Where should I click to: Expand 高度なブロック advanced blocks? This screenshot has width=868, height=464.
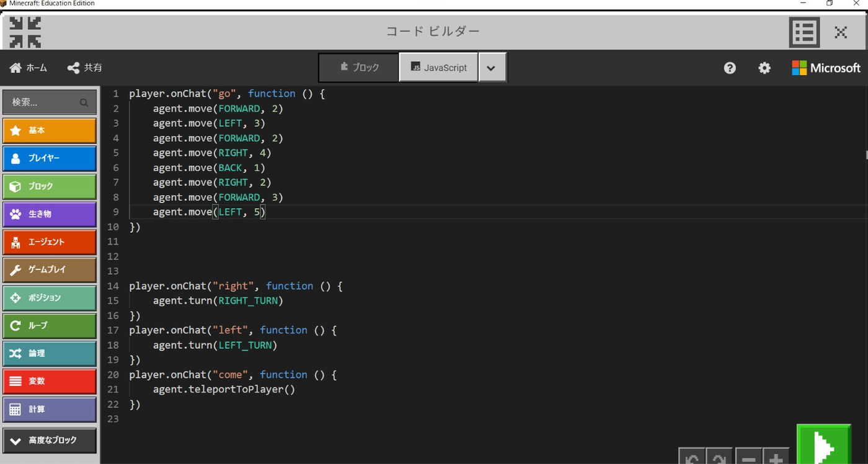click(50, 440)
